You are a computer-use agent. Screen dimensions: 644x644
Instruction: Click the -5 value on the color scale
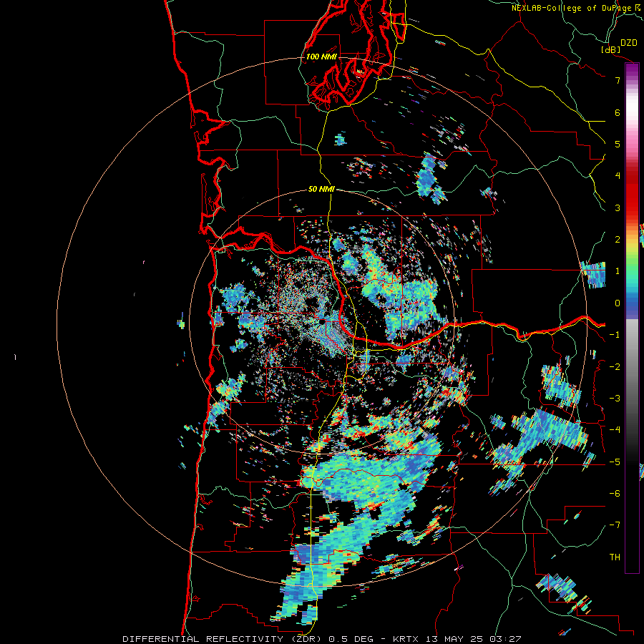tap(615, 462)
